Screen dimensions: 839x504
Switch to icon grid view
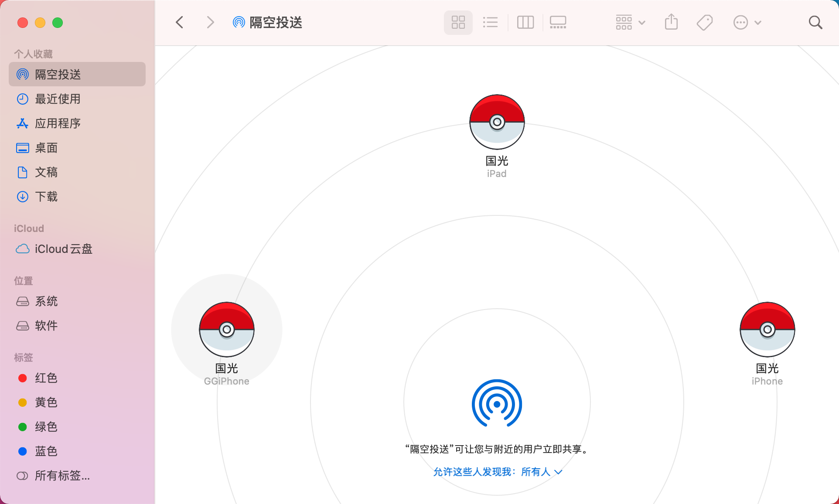[x=458, y=22]
